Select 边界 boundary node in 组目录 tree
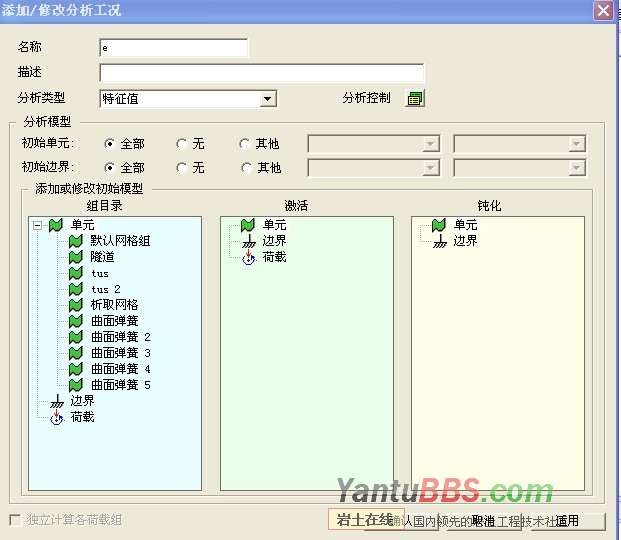Image resolution: width=621 pixels, height=540 pixels. pos(82,401)
